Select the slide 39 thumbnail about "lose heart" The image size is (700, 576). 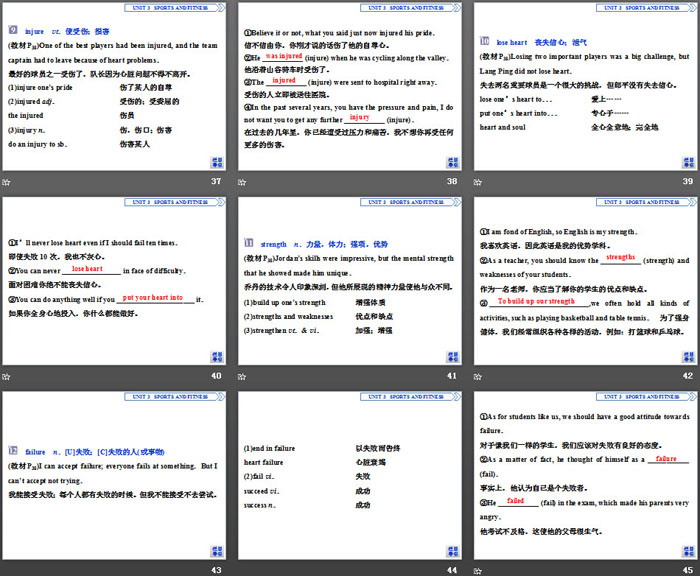(585, 86)
